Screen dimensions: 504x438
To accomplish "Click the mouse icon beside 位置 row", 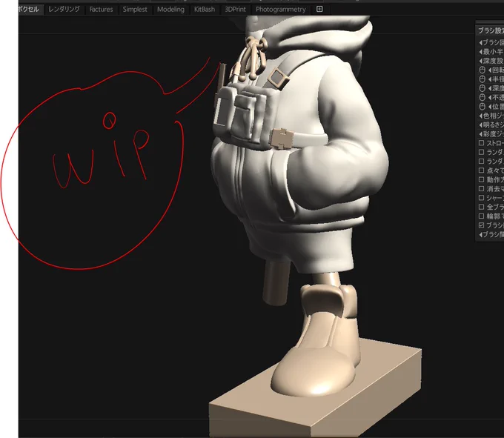I will (x=483, y=107).
